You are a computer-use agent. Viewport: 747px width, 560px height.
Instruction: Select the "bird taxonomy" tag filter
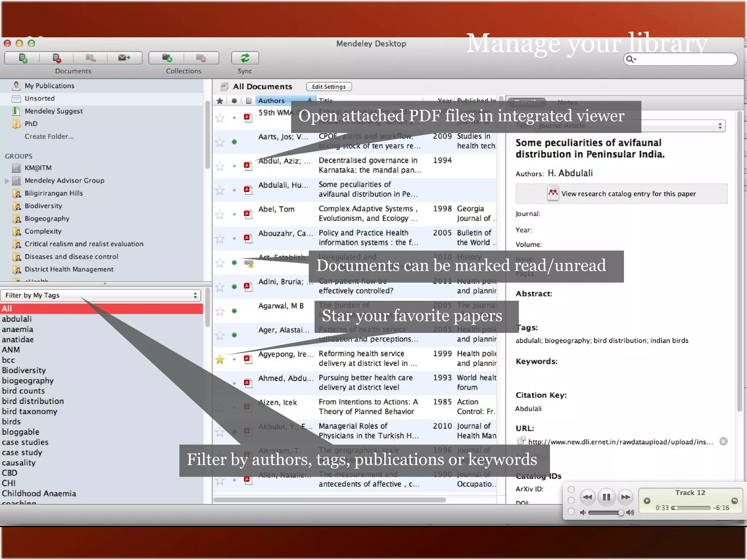tap(30, 411)
